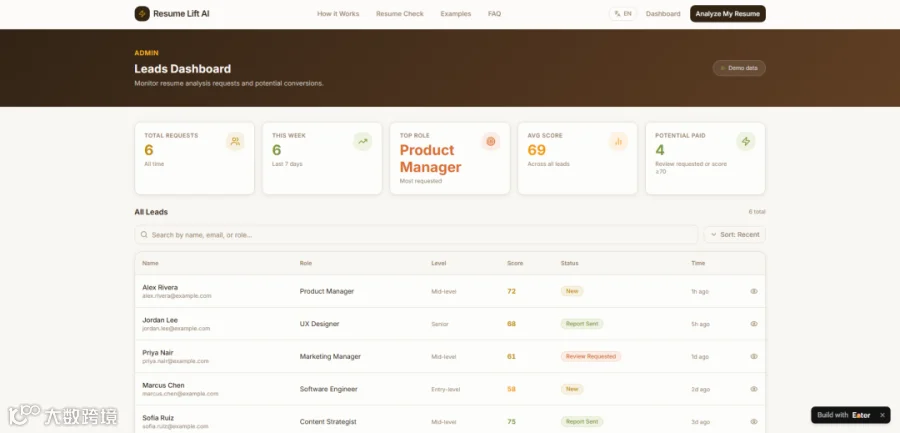900x433 pixels.
Task: Click the Demo data button
Action: click(x=739, y=68)
